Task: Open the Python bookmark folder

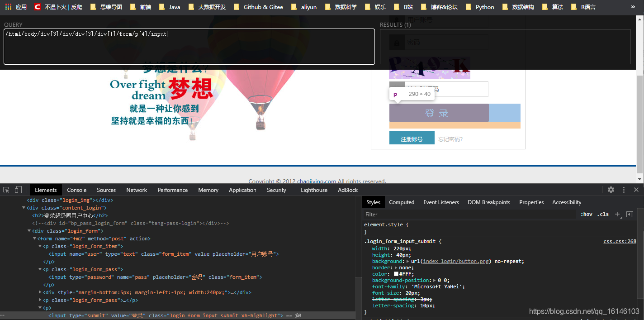Action: coord(480,7)
